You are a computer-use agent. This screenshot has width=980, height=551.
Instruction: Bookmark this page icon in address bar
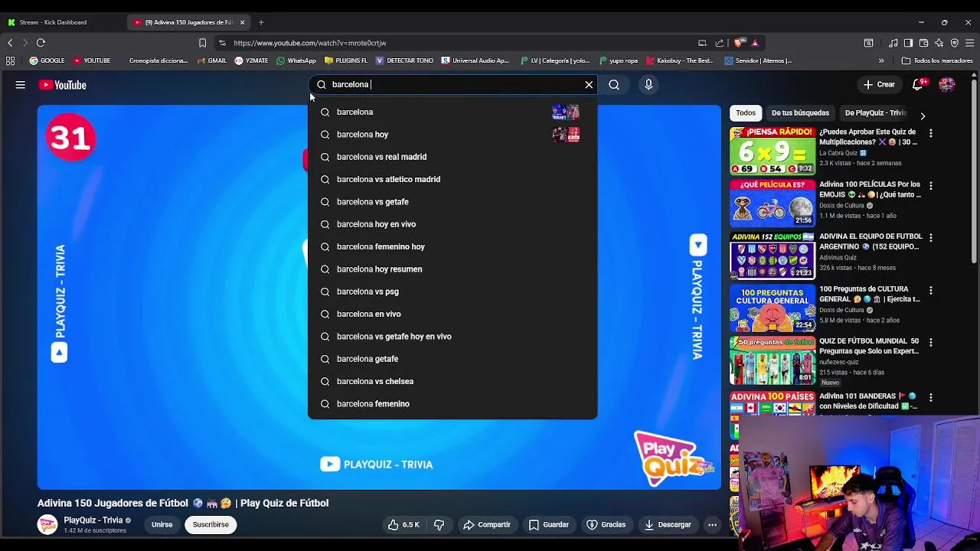point(202,43)
